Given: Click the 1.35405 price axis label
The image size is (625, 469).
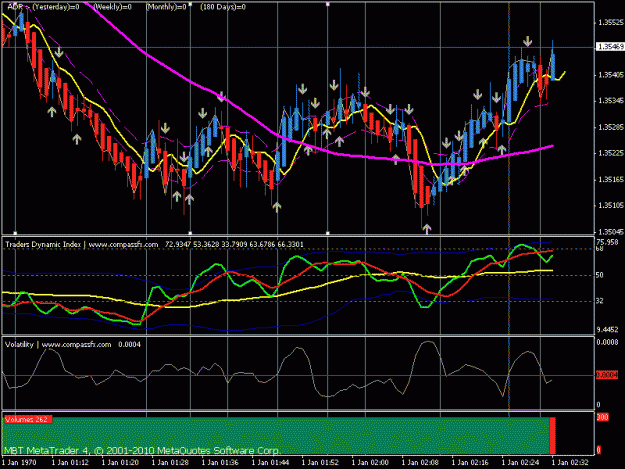Looking at the screenshot, I should point(611,75).
